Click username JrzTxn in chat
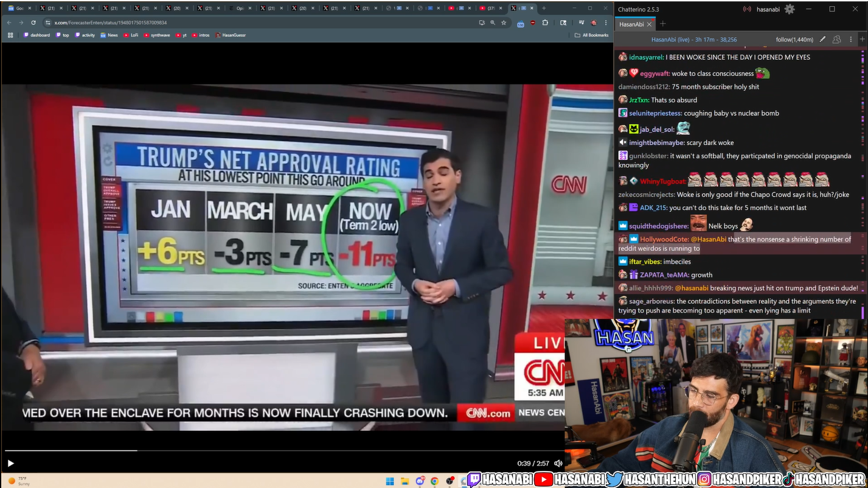The height and width of the screenshot is (488, 868). coord(639,100)
